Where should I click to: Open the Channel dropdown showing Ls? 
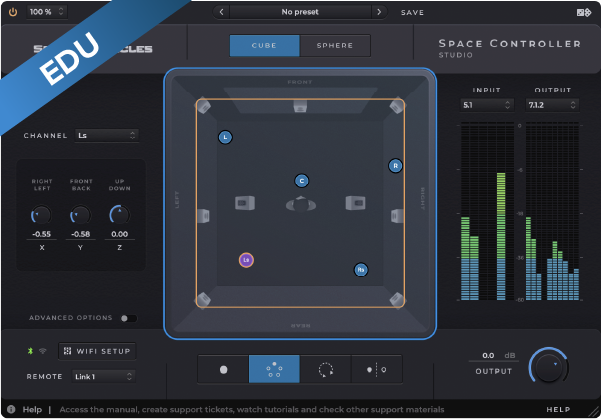click(107, 135)
